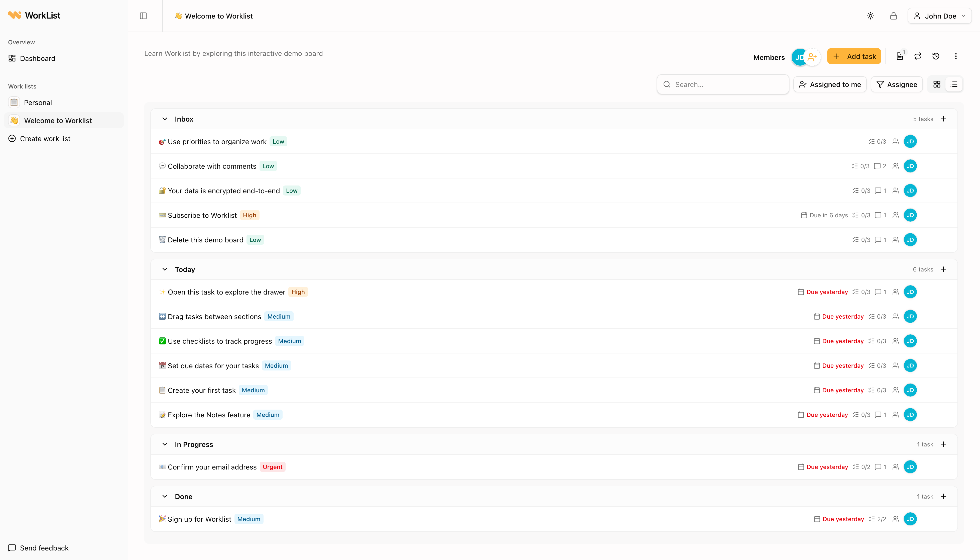Screen dimensions: 980x560
Task: Click the repeat/sync arrows icon
Action: pyautogui.click(x=918, y=56)
